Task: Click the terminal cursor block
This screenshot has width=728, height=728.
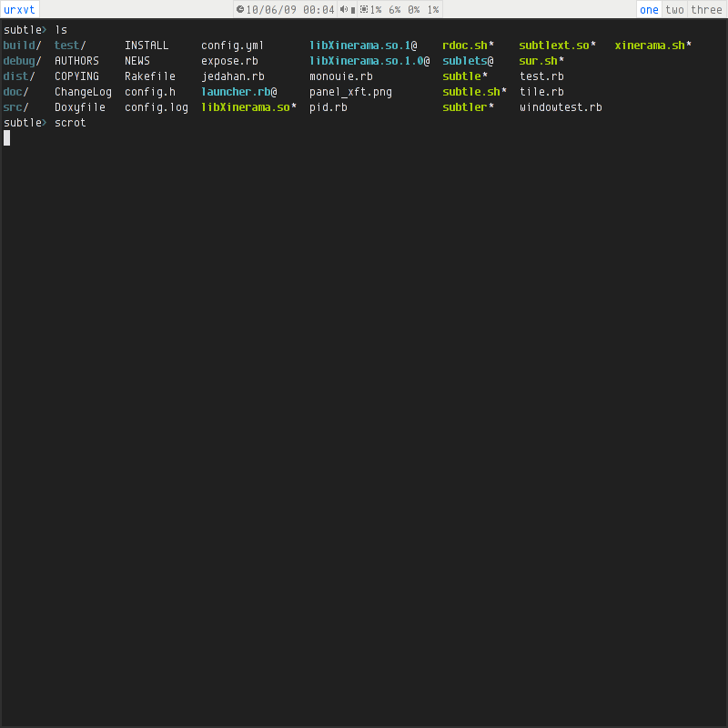Action: 7,137
